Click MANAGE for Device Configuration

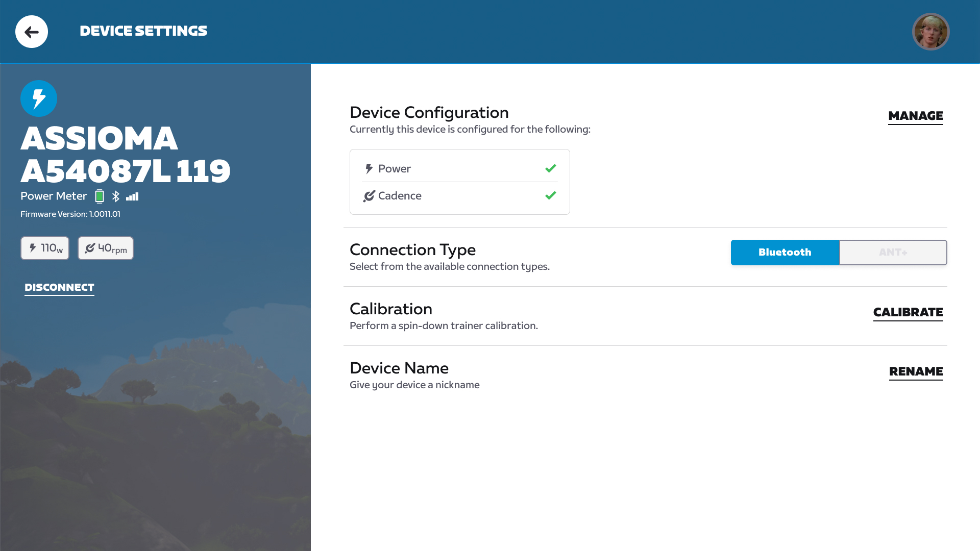[915, 116]
